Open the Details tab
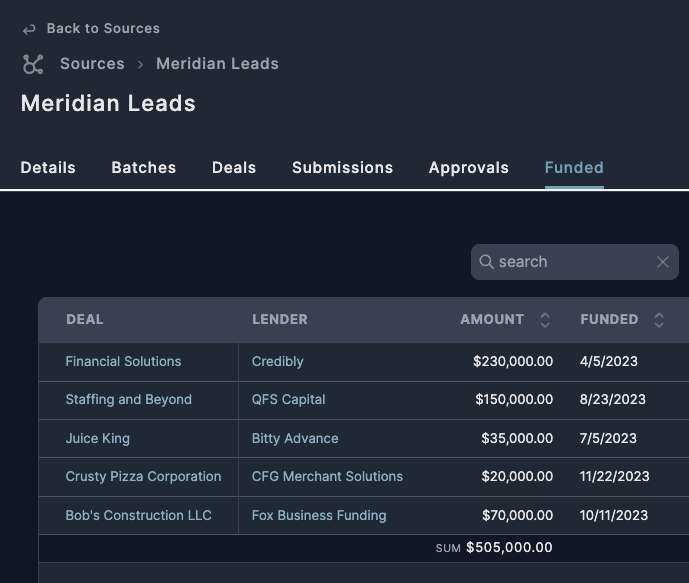Viewport: 689px width, 583px height. (48, 168)
